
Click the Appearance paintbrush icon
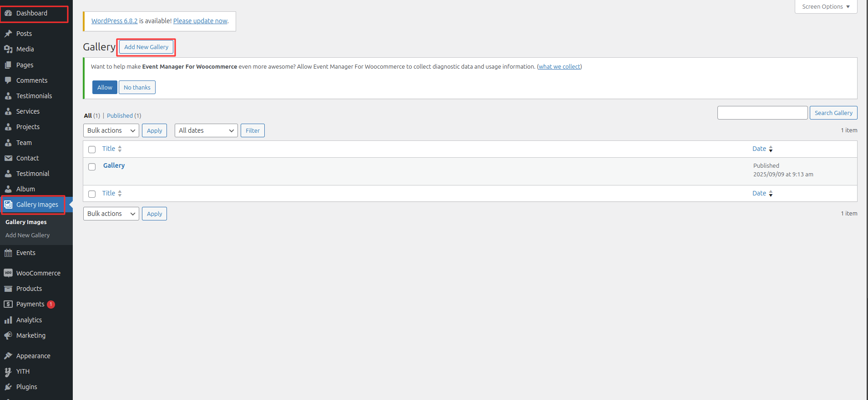tap(8, 356)
